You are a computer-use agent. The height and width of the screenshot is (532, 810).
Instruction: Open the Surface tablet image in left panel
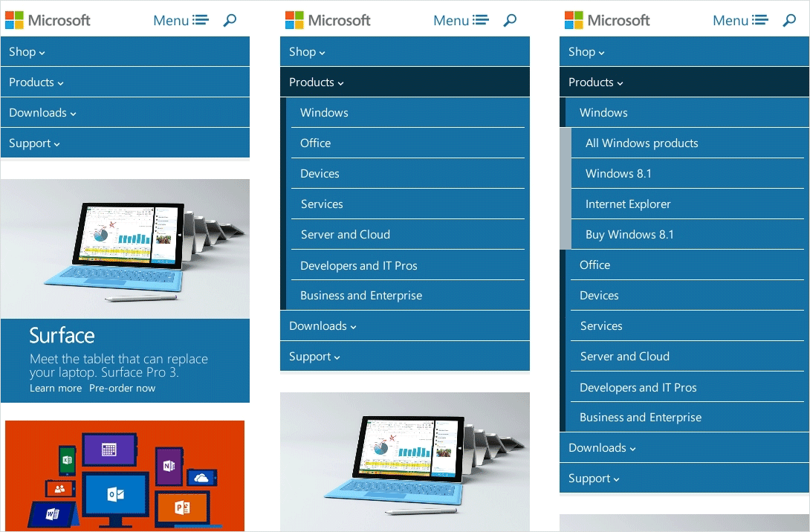[125, 248]
